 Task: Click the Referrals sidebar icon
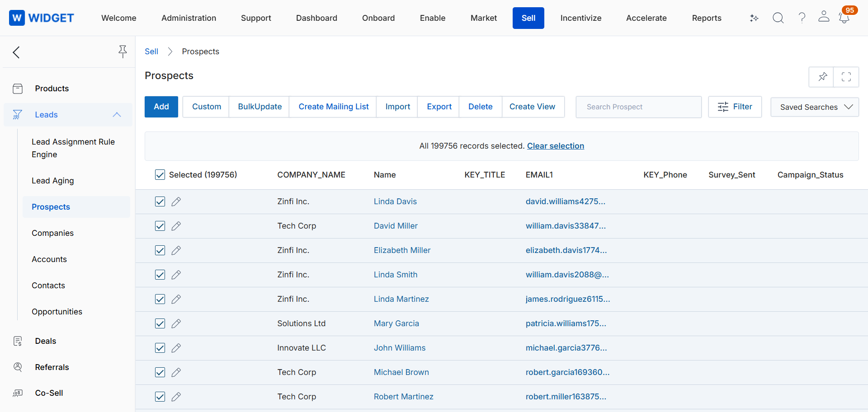click(x=18, y=367)
